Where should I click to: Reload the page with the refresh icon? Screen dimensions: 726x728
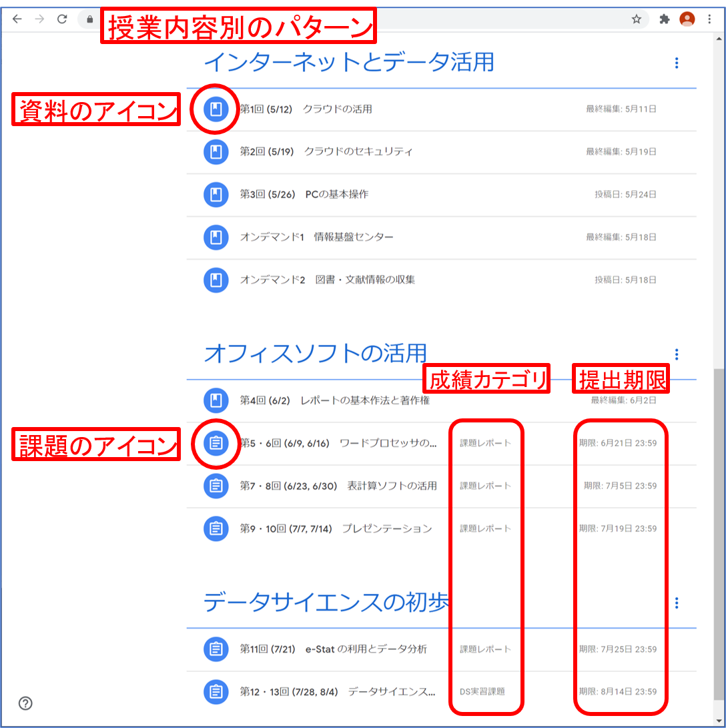click(62, 19)
